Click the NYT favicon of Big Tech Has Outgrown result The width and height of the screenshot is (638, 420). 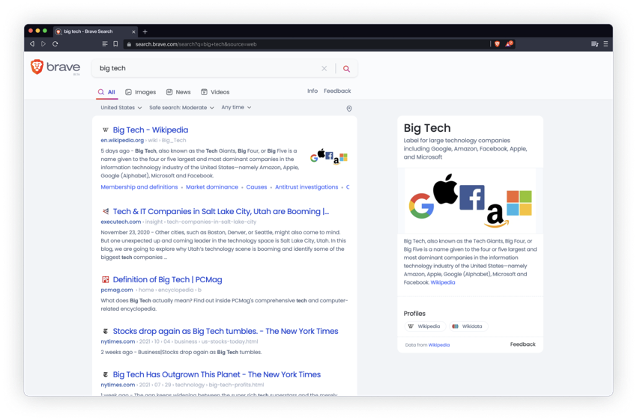[x=105, y=374]
